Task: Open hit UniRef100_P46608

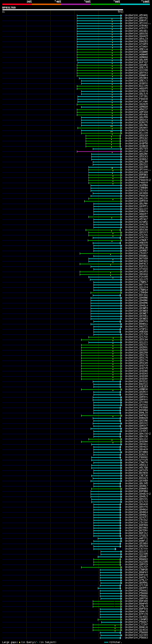Action: (136, 99)
